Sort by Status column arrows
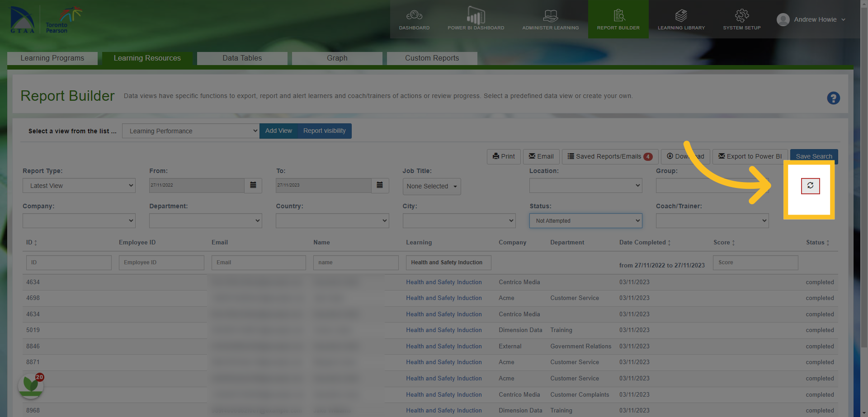The image size is (868, 417). (828, 243)
